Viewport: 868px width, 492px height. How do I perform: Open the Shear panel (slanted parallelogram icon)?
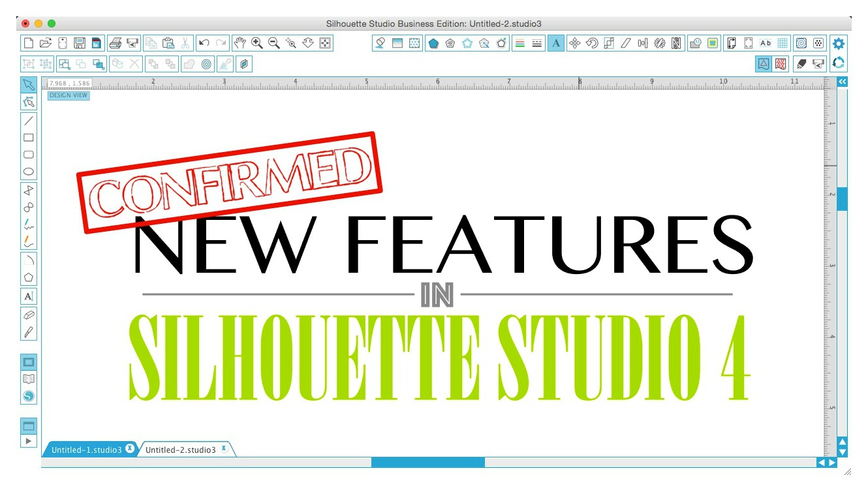tap(626, 43)
